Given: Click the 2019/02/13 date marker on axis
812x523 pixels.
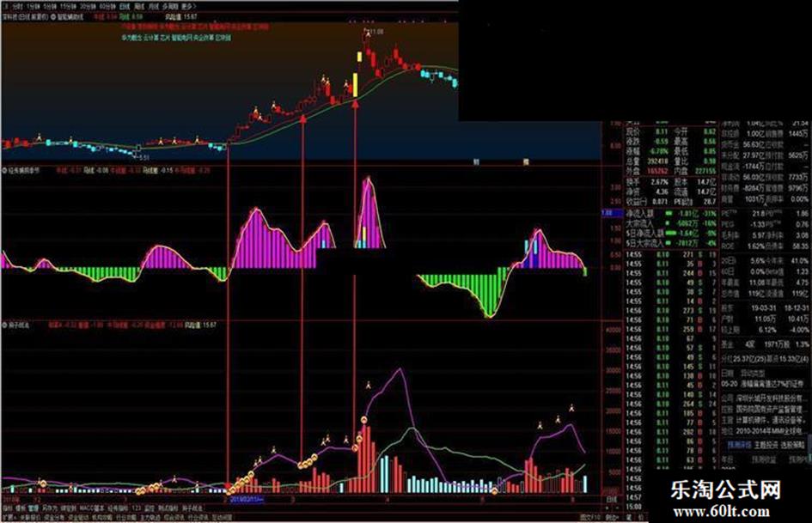Looking at the screenshot, I should coord(247,499).
